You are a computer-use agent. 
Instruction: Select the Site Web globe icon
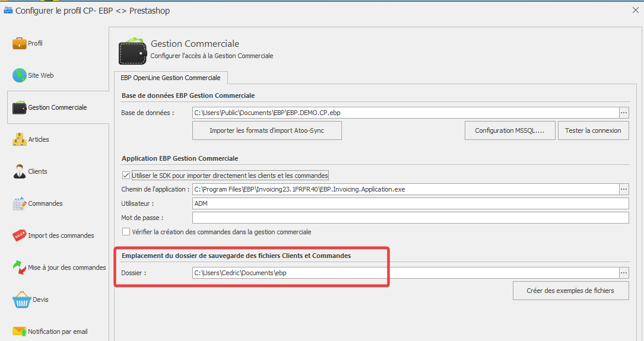20,75
